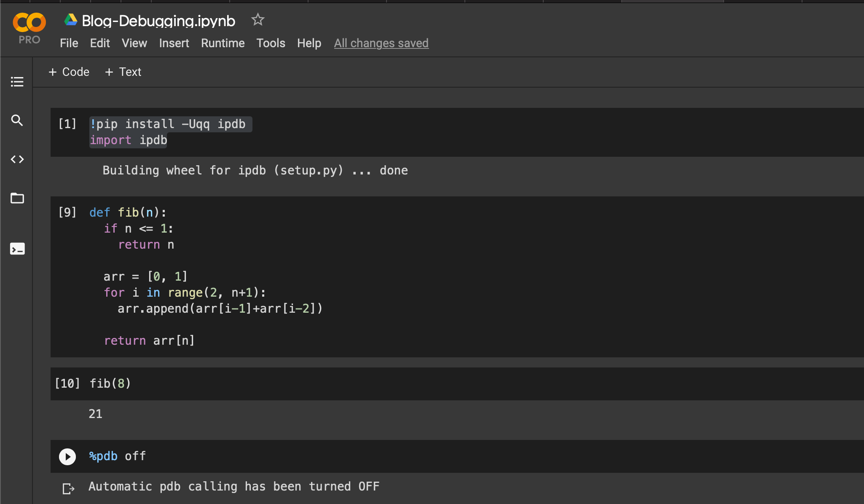Viewport: 864px width, 504px height.
Task: Open the Runtime menu
Action: (222, 43)
